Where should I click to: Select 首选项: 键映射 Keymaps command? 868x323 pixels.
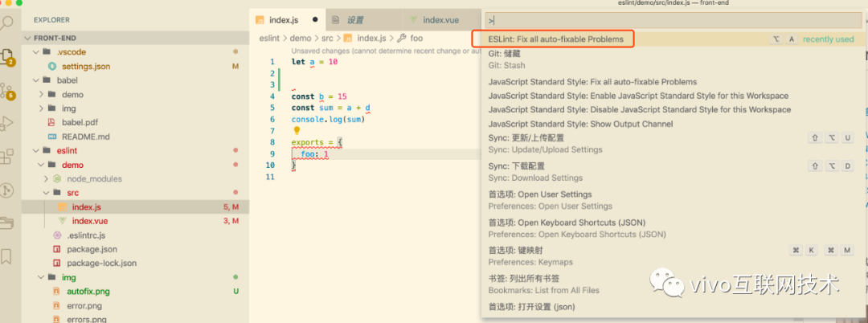coord(674,256)
